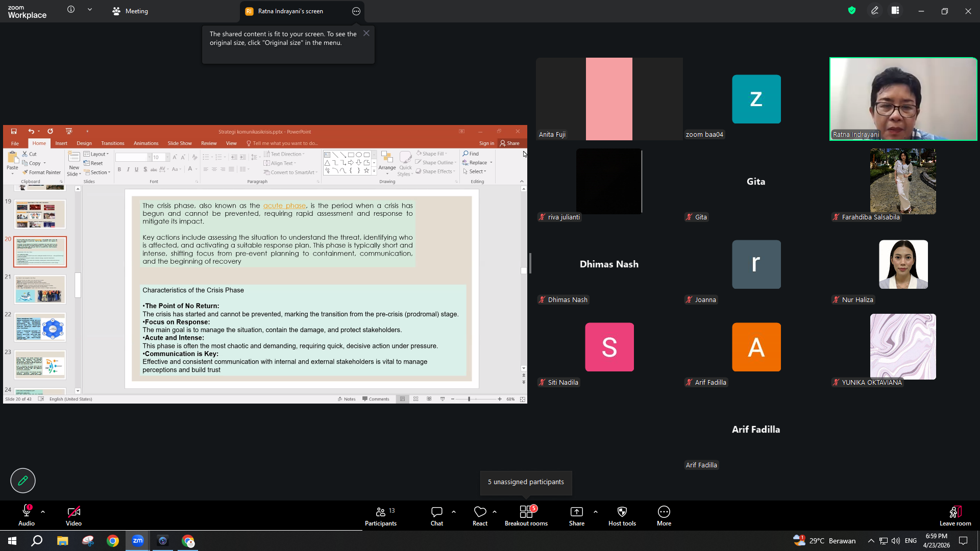Screen dimensions: 980x551
Task: Click the green encryption shield icon
Action: tap(852, 10)
